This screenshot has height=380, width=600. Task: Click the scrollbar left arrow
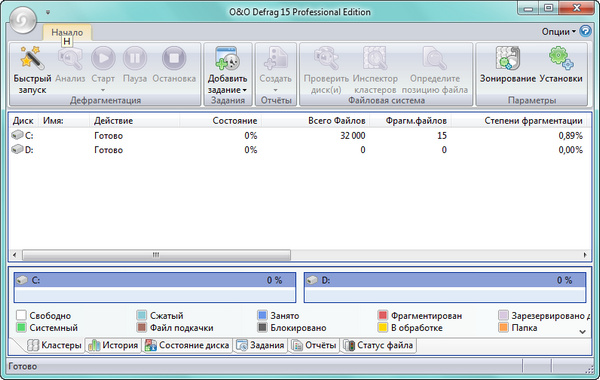point(15,255)
